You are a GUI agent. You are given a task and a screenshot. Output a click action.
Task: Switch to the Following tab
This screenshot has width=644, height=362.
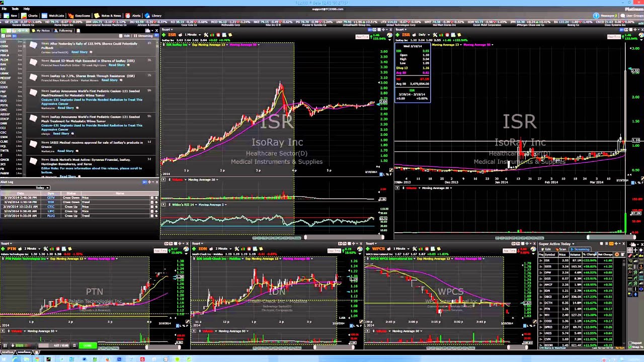click(x=63, y=30)
